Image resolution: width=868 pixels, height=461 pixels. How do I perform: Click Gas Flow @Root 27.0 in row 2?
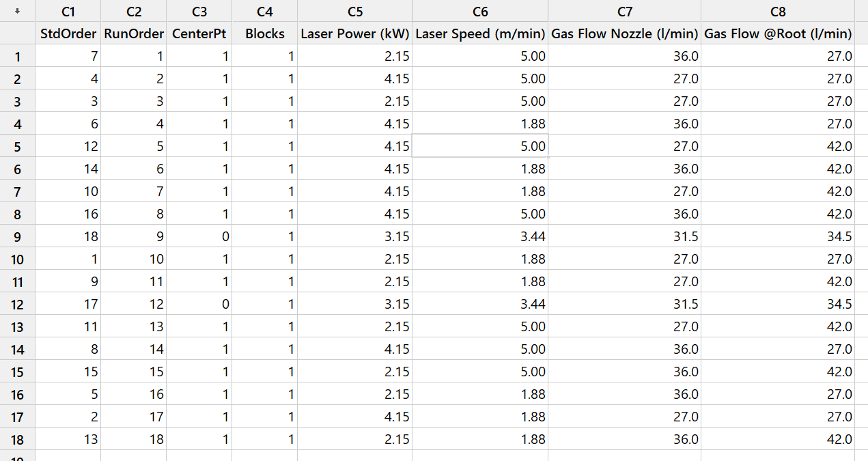point(777,79)
